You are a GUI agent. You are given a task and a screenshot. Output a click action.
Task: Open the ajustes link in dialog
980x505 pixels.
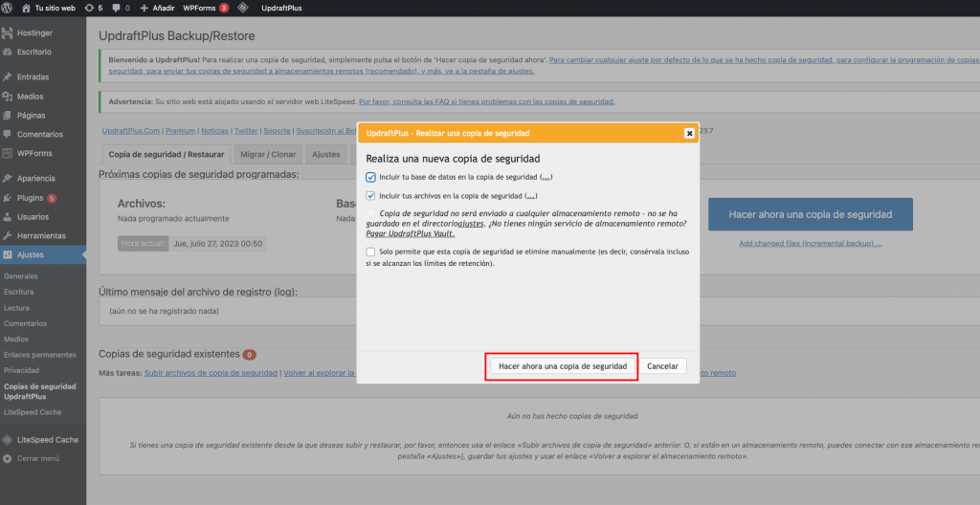click(471, 224)
